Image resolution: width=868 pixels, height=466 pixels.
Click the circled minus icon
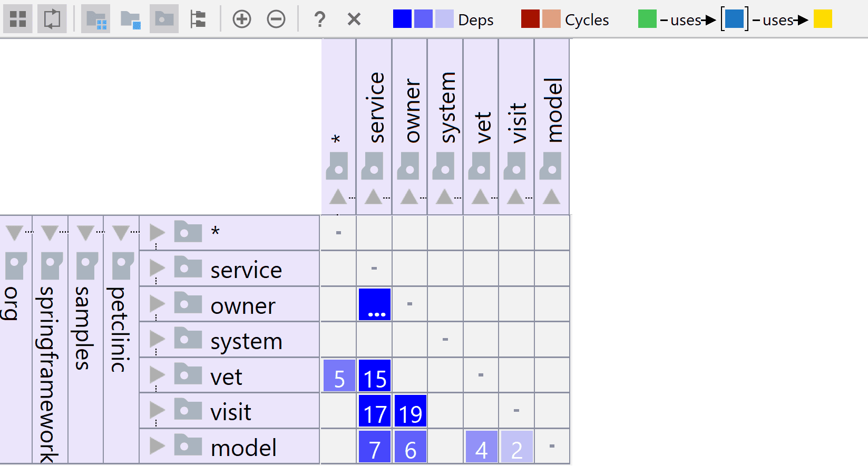pyautogui.click(x=276, y=19)
